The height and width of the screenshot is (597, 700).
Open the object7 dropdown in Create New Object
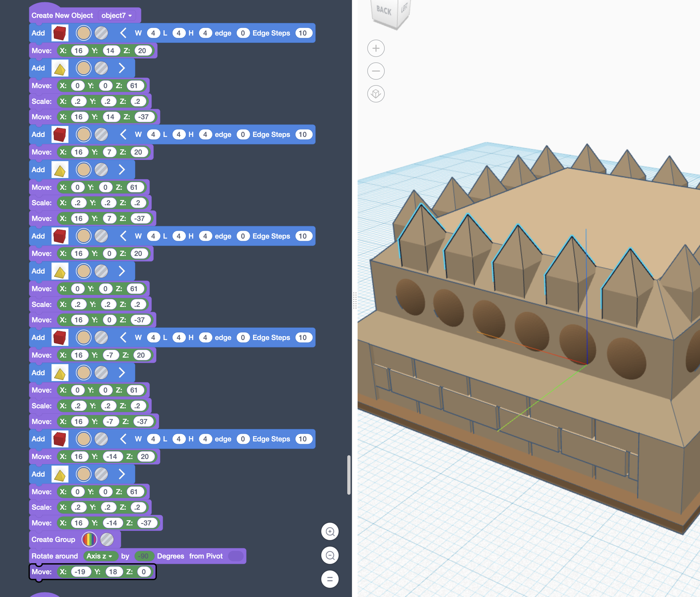[x=116, y=15]
